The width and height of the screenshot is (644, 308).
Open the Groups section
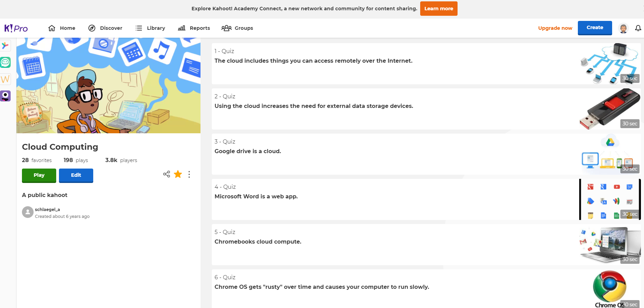pyautogui.click(x=237, y=28)
